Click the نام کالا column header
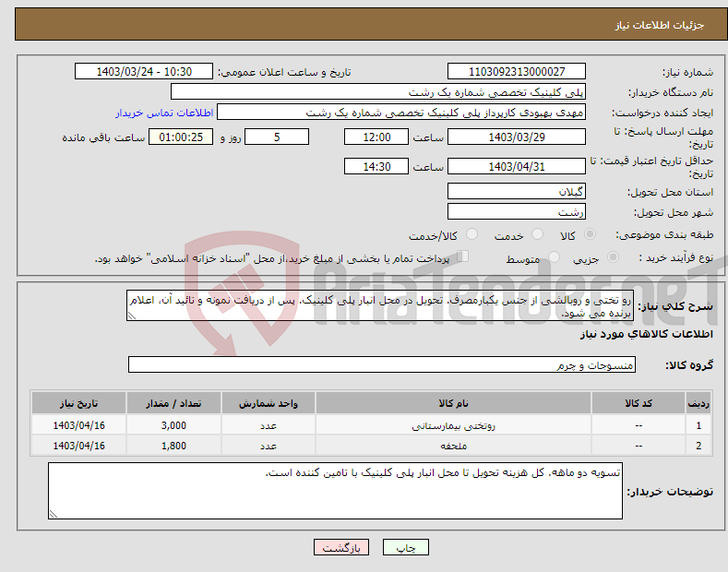 [x=453, y=403]
